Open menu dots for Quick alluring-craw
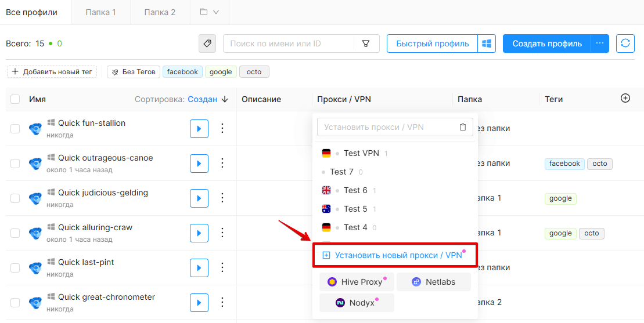 tap(222, 233)
